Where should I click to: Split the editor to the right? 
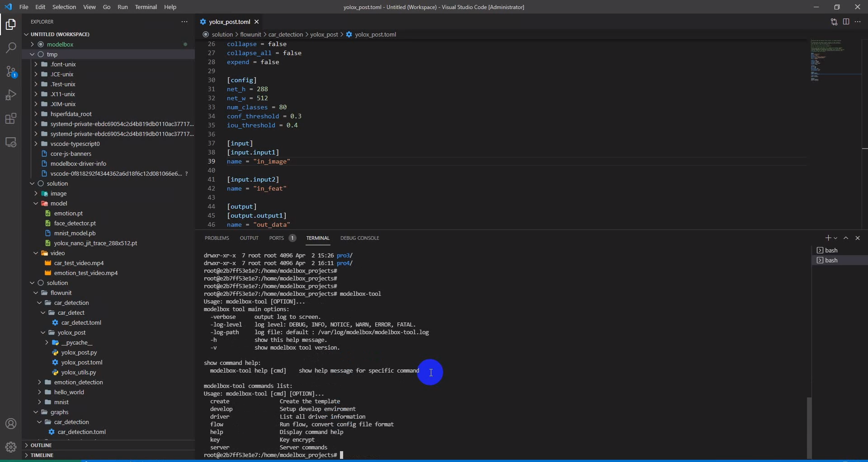coord(846,22)
